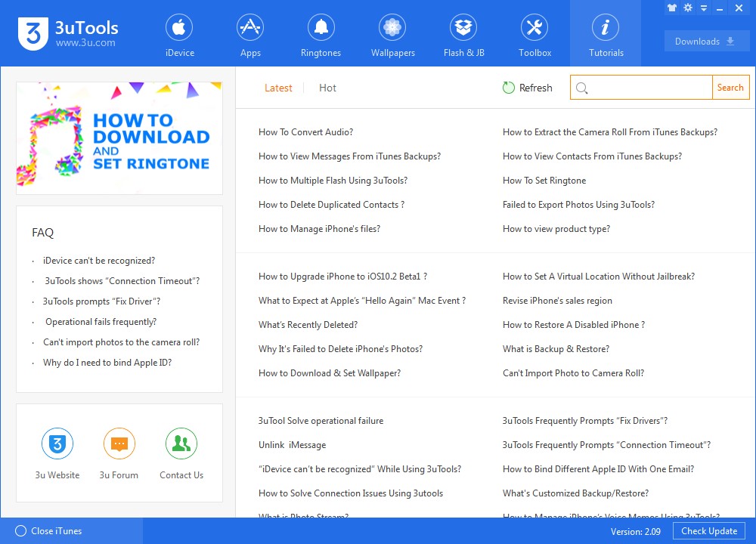Open FAQ 'iDevice can't be recognized?'

coord(99,261)
